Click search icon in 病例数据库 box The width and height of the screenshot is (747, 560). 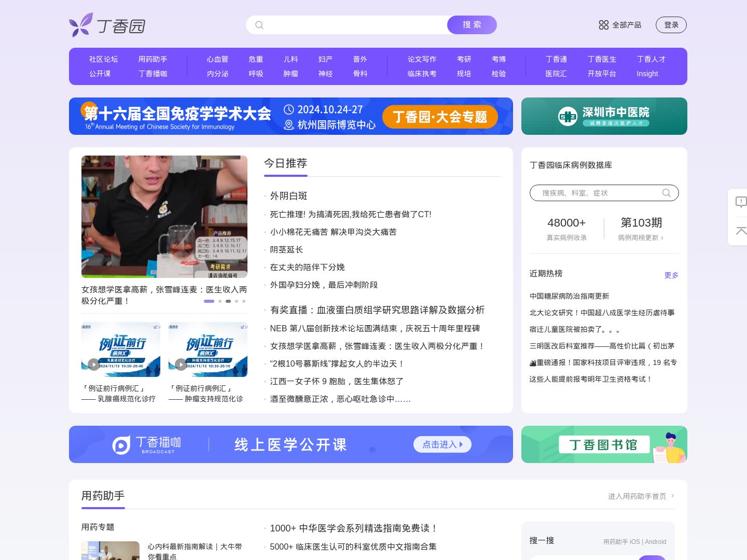(x=667, y=193)
